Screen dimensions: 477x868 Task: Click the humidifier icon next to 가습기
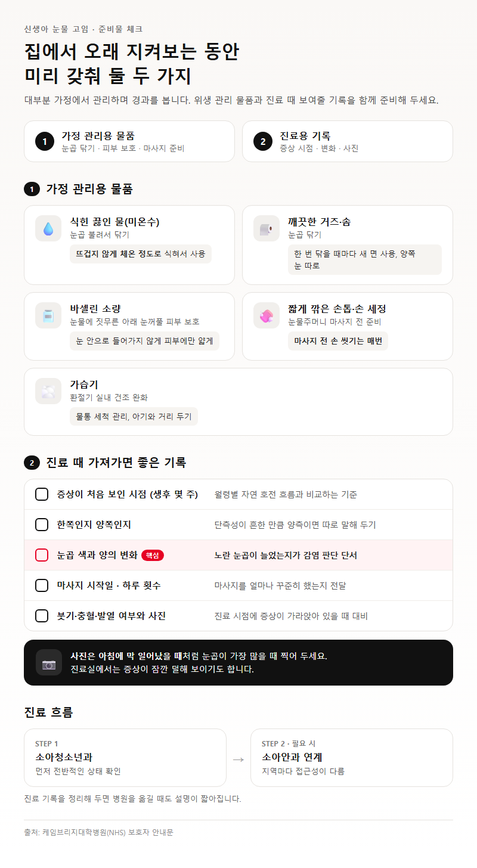48,391
